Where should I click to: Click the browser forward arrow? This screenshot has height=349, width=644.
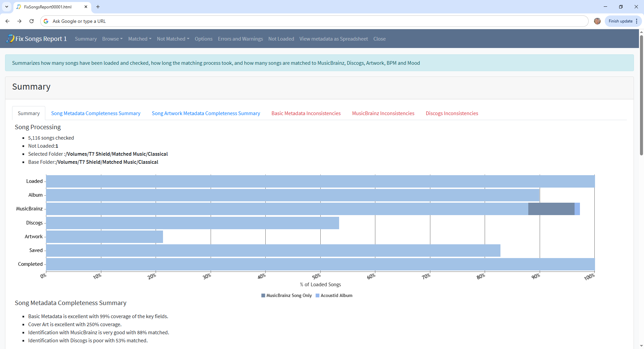click(19, 21)
